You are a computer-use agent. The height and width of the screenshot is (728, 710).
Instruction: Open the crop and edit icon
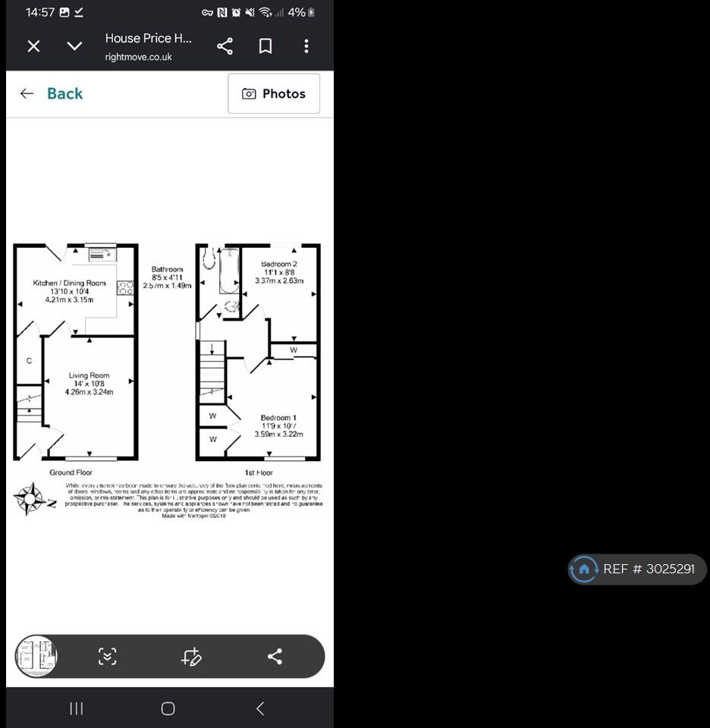(x=191, y=657)
